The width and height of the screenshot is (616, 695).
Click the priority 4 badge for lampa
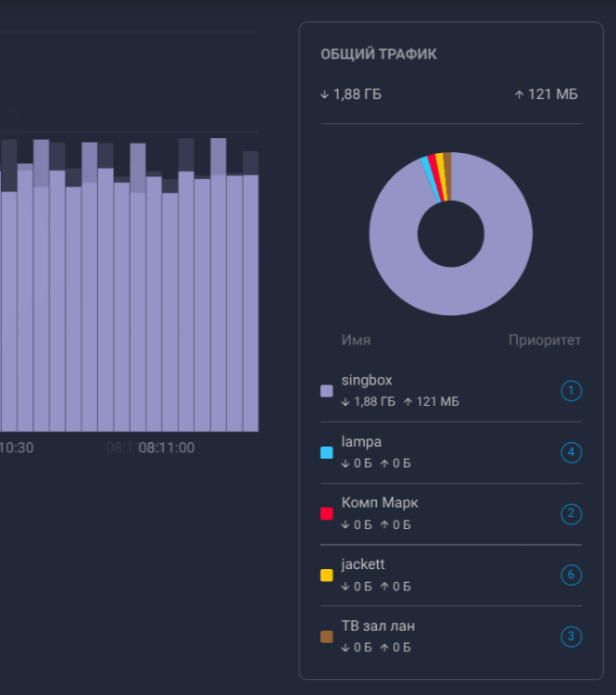[x=571, y=452]
